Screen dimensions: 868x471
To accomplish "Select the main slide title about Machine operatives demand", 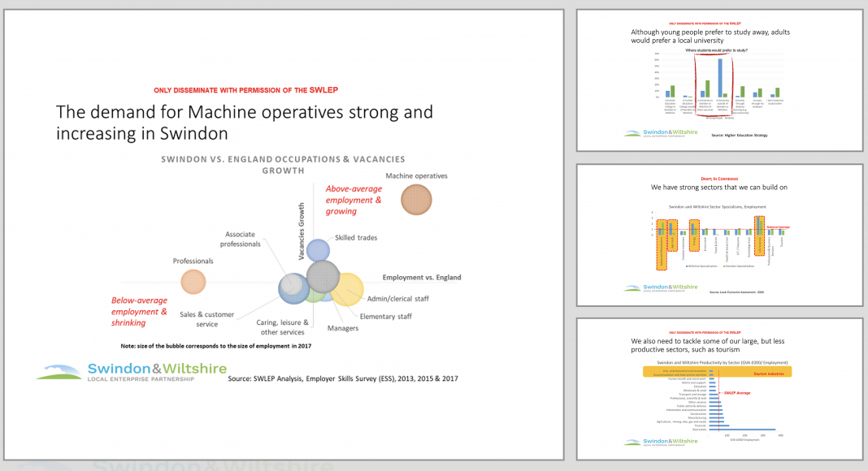I will pyautogui.click(x=244, y=122).
